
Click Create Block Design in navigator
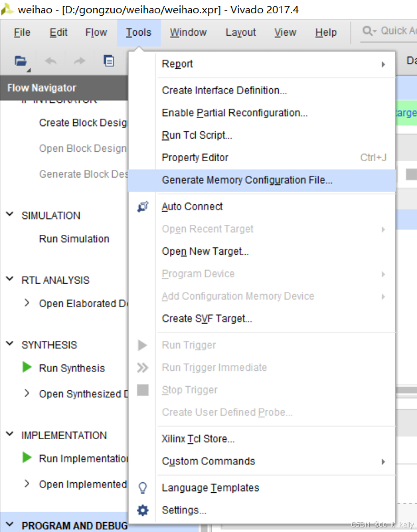(83, 123)
